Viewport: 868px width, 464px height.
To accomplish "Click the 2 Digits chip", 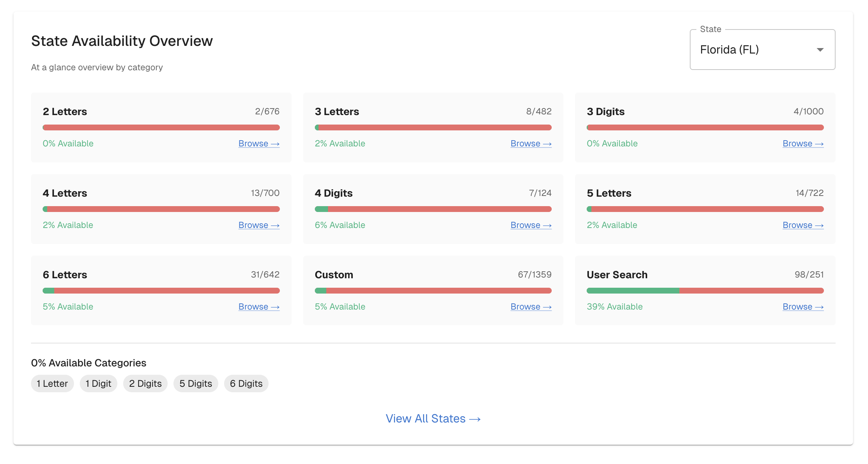I will pyautogui.click(x=145, y=384).
